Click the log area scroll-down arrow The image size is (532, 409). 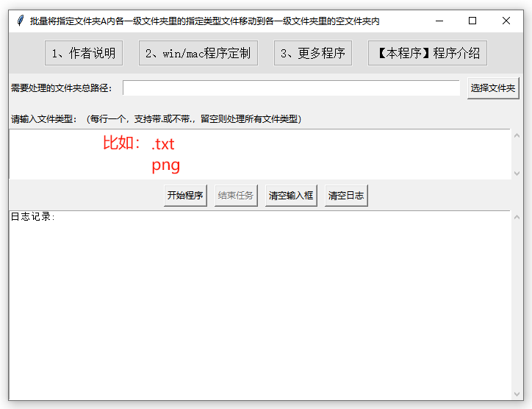517,394
